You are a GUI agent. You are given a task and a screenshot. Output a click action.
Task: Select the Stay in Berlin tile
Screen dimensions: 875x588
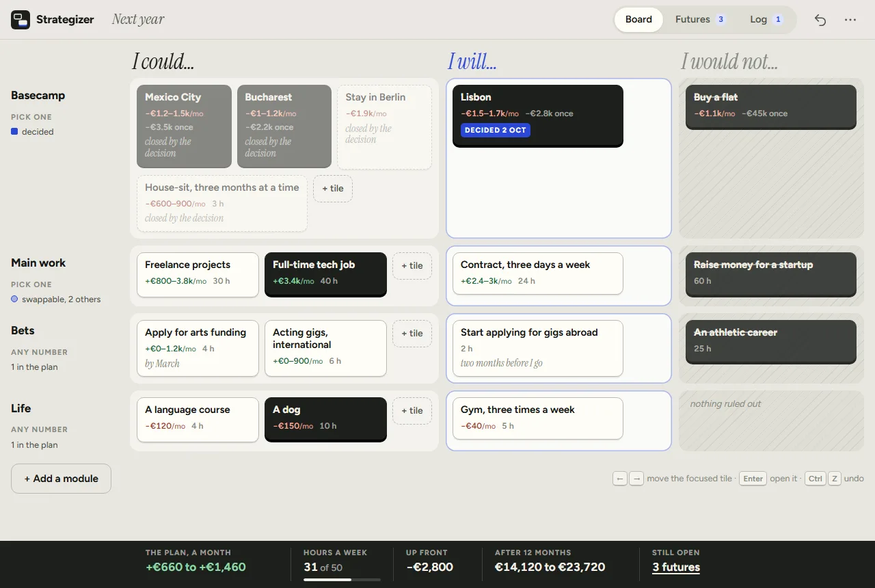[384, 126]
